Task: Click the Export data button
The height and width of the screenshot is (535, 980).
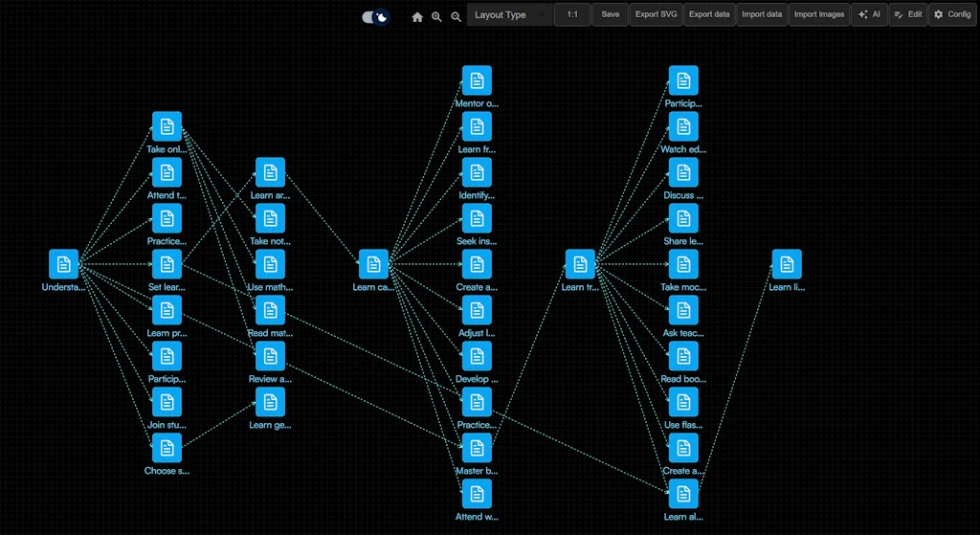Action: tap(709, 14)
